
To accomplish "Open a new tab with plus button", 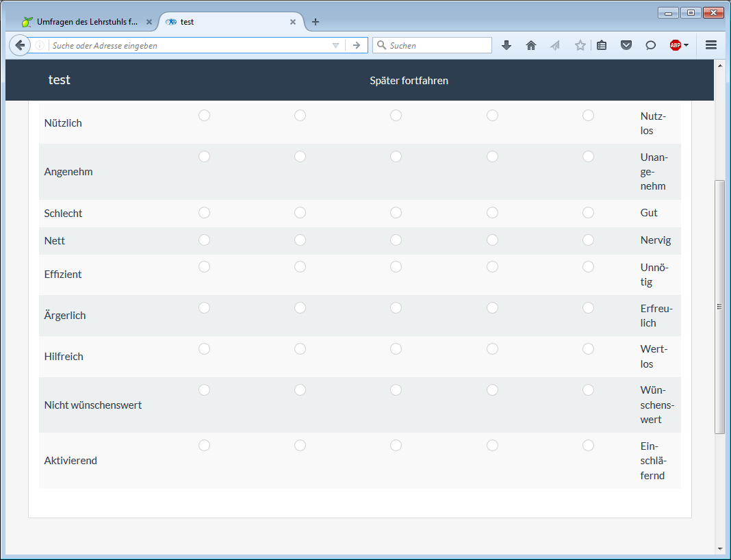I will (x=316, y=22).
